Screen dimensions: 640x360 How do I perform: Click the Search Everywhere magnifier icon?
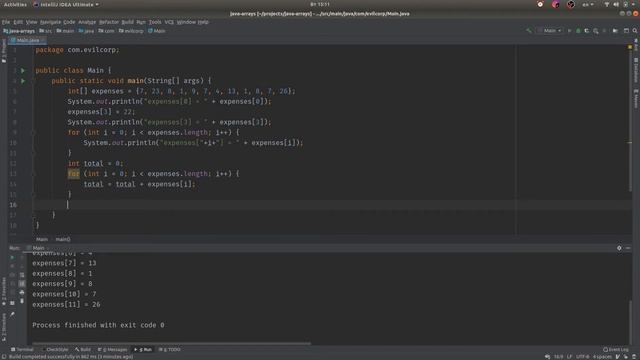tap(635, 31)
